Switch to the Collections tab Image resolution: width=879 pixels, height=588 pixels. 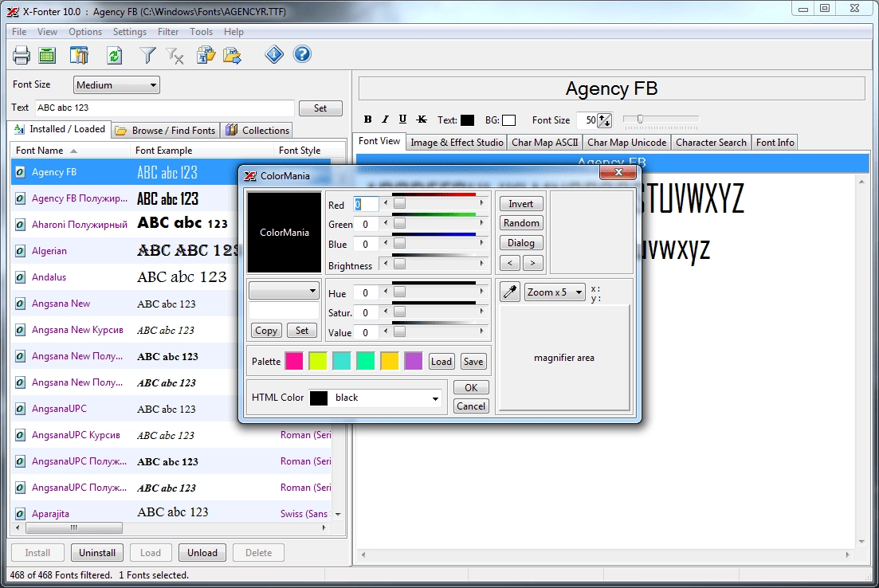point(257,131)
